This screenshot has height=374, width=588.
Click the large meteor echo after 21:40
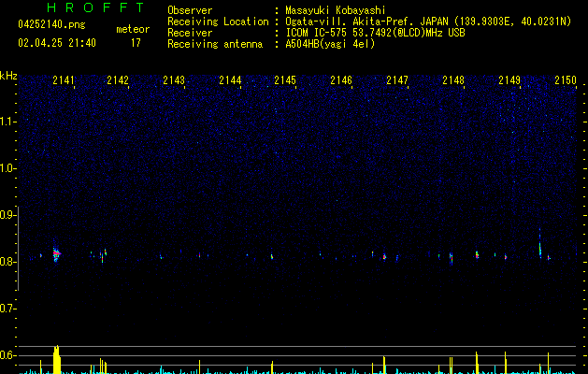click(56, 254)
